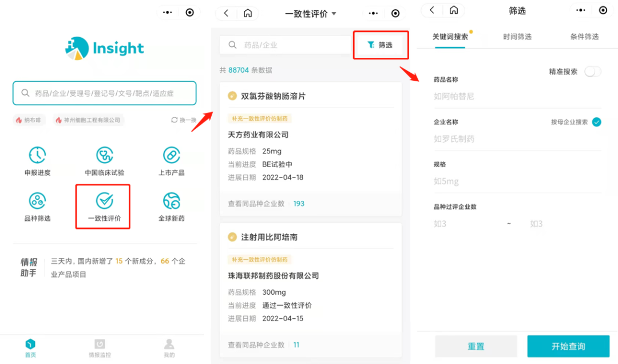618x364 pixels.
Task: Open 申报进度 icon on the home screen
Action: tap(37, 155)
